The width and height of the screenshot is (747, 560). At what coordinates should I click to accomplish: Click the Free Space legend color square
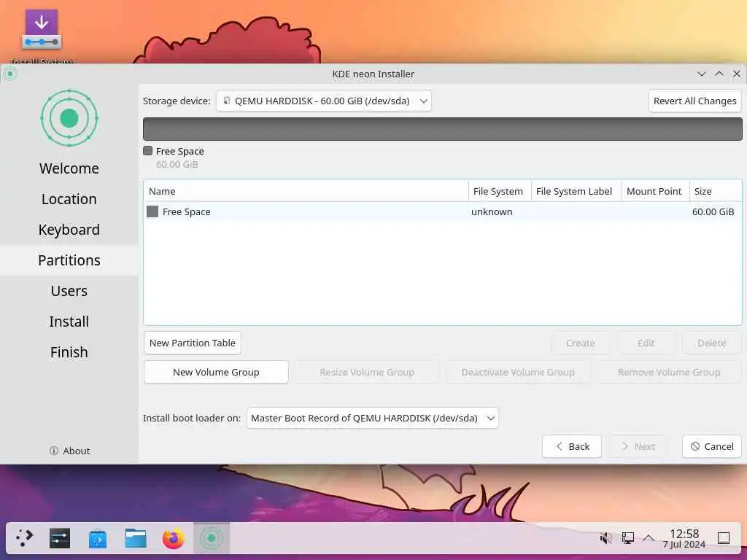coord(147,151)
